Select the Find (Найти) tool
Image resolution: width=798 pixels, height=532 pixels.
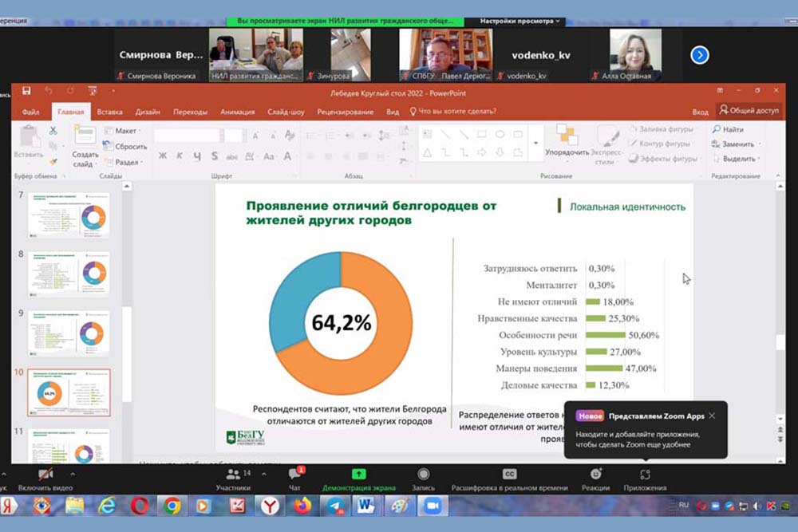(x=727, y=129)
